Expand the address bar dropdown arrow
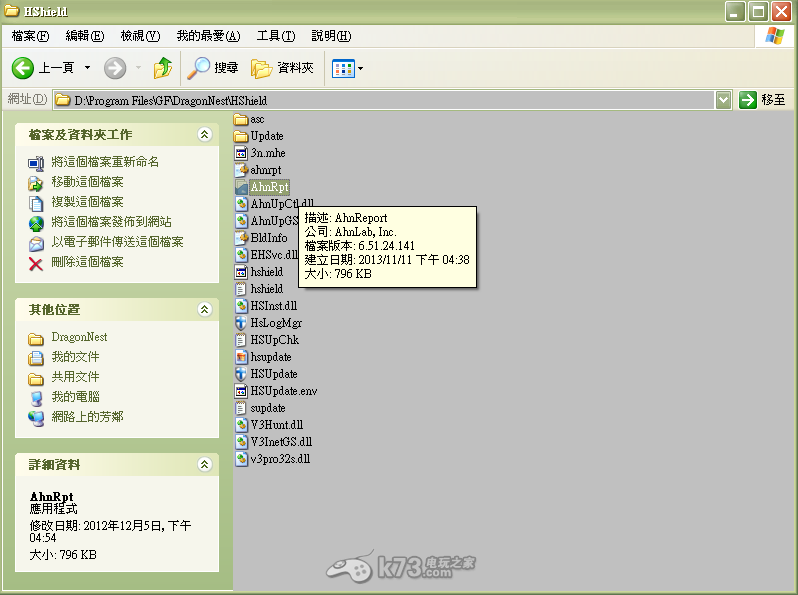Image resolution: width=798 pixels, height=595 pixels. click(723, 100)
